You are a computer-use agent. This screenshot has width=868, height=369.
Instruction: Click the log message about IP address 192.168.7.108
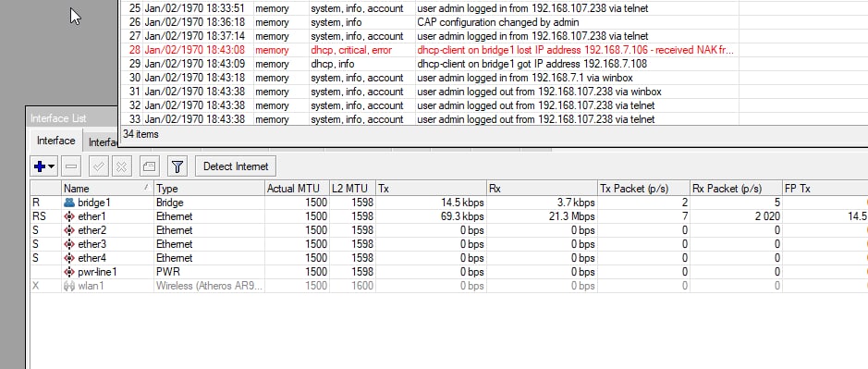click(532, 64)
